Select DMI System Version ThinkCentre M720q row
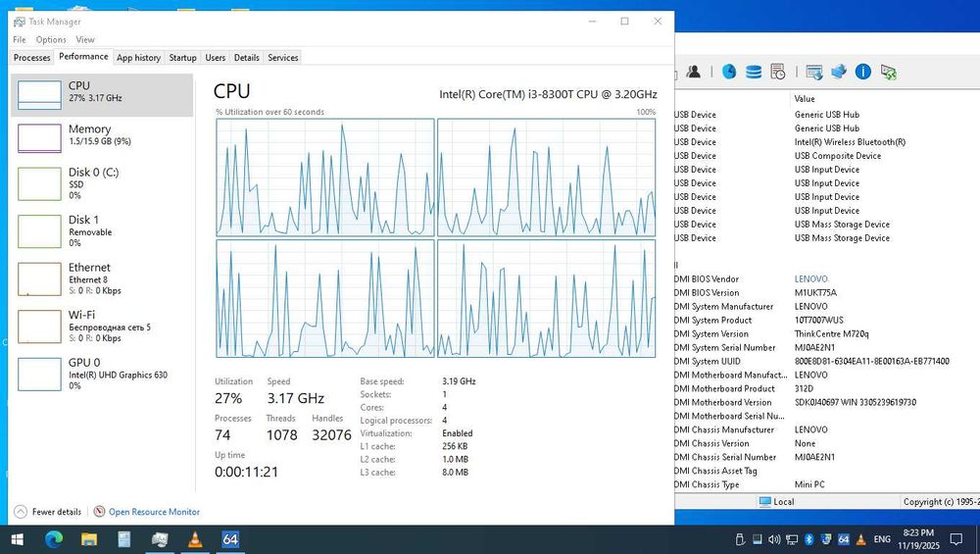 click(827, 334)
